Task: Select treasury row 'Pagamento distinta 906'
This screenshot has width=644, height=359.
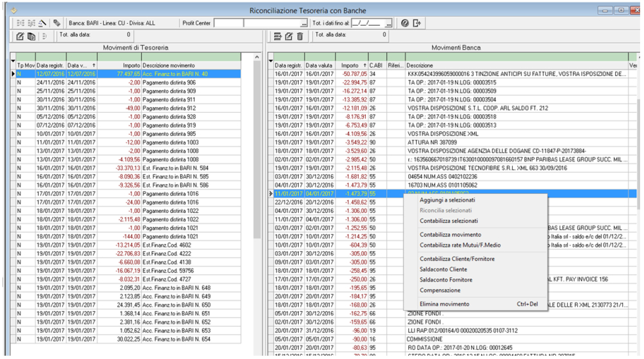Action: pos(170,82)
